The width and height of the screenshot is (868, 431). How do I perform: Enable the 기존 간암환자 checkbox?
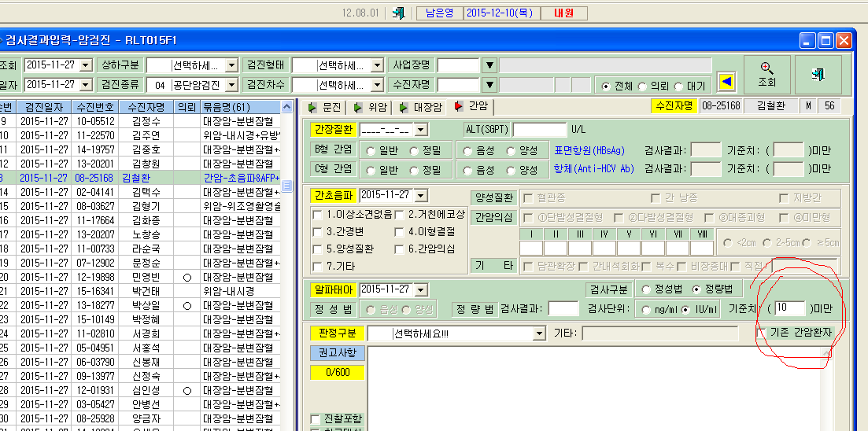click(x=762, y=333)
